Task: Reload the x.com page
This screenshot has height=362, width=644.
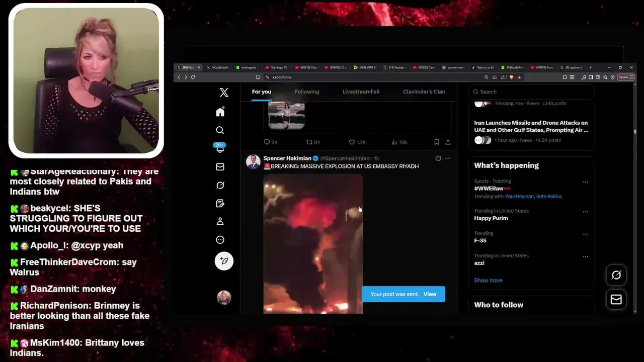Action: click(x=193, y=77)
